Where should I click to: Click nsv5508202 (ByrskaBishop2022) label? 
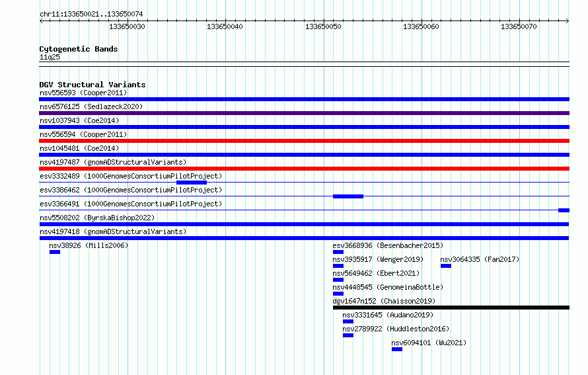coord(97,218)
